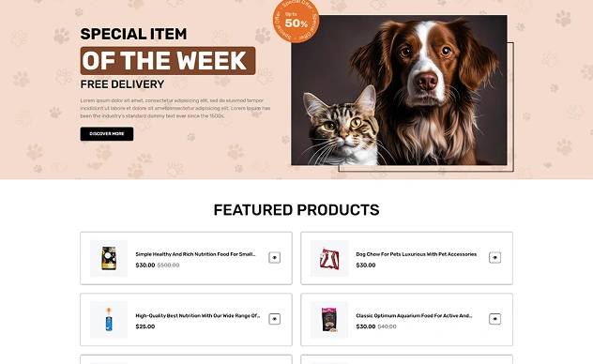The width and height of the screenshot is (593, 364).
Task: Click the Featured Products heading
Action: pyautogui.click(x=296, y=210)
